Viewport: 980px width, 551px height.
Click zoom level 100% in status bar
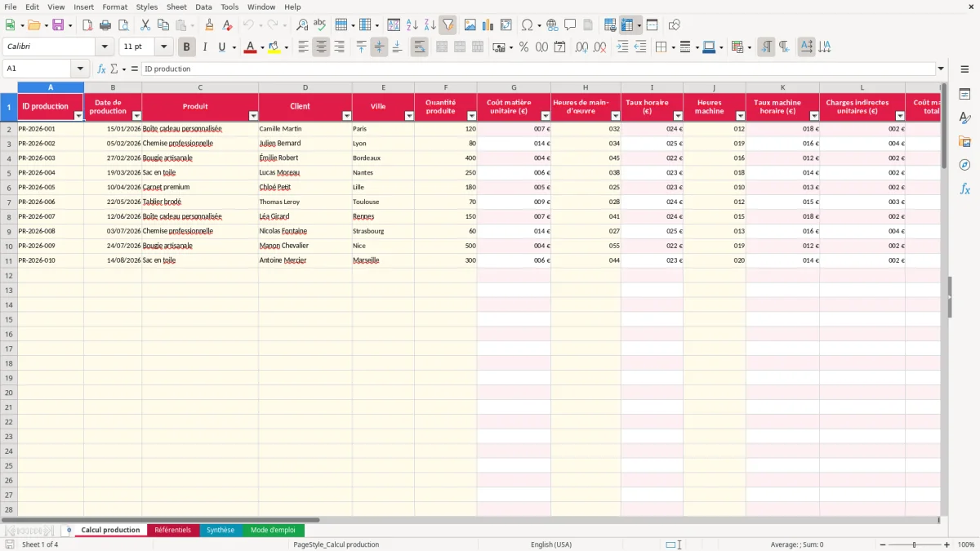pos(966,544)
